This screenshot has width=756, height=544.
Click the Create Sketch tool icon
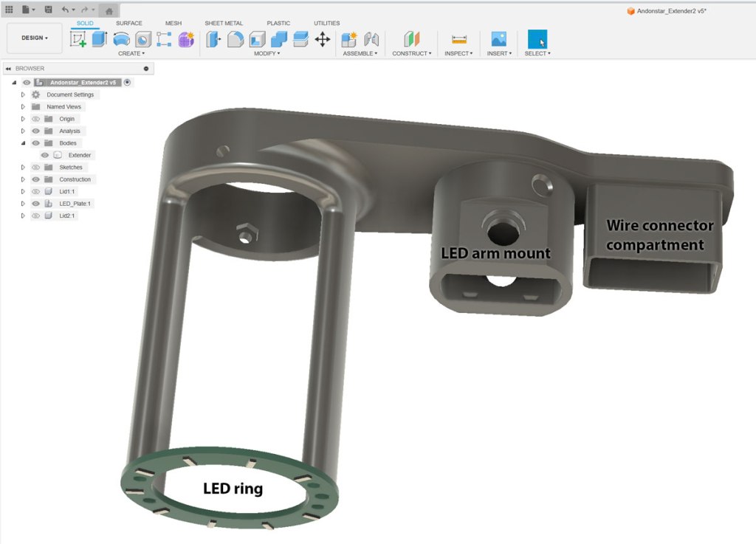[x=78, y=39]
